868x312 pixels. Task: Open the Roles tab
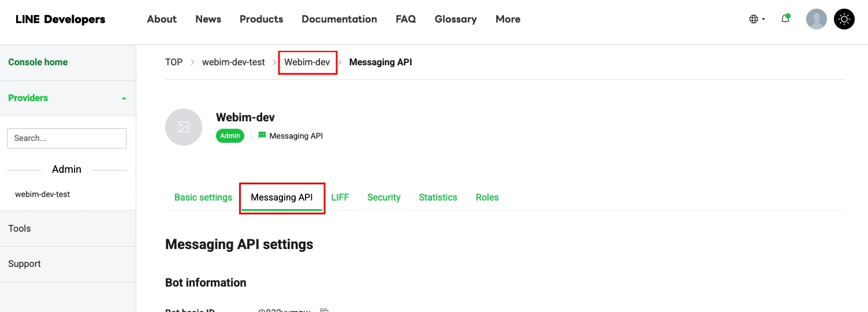(487, 197)
